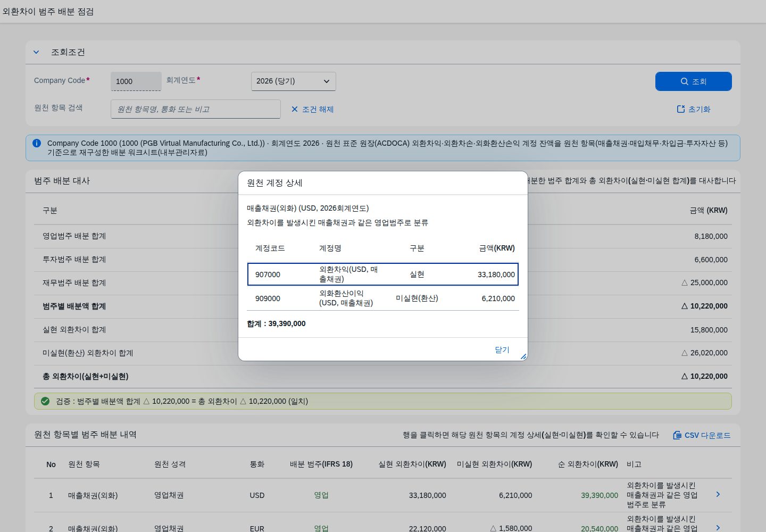Click the 순 외환차이(KRW) column header
Viewport: 766px width, 532px height.
pyautogui.click(x=588, y=464)
